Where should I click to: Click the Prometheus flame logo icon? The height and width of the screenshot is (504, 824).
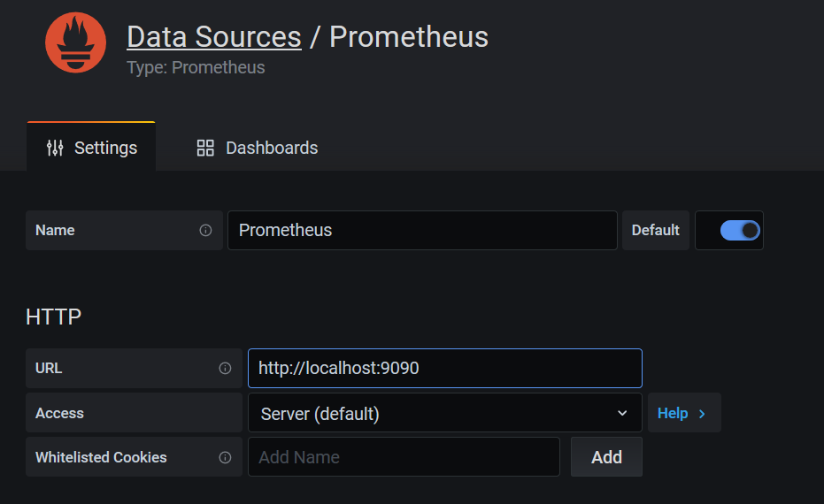[x=76, y=42]
